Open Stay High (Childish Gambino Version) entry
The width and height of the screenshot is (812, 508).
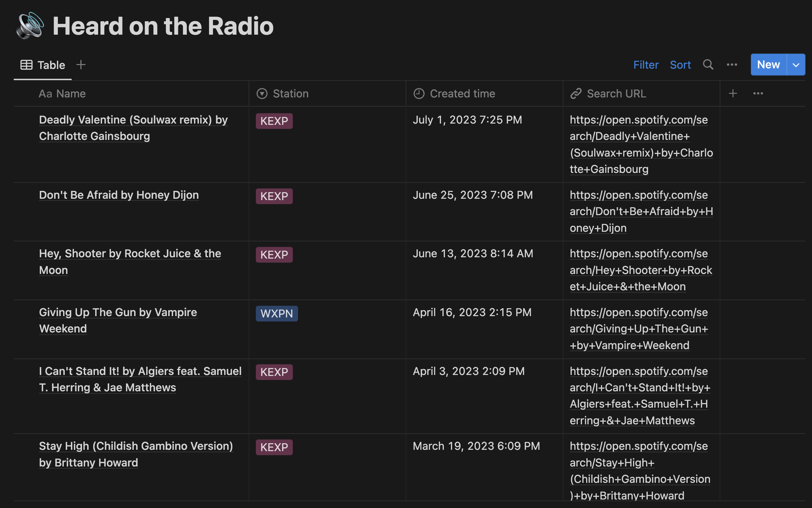pos(136,454)
